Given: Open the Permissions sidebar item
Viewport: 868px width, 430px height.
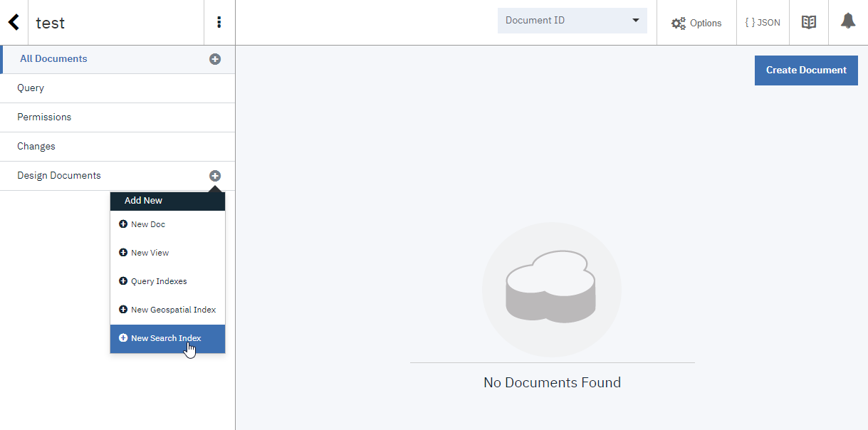Looking at the screenshot, I should click(117, 117).
